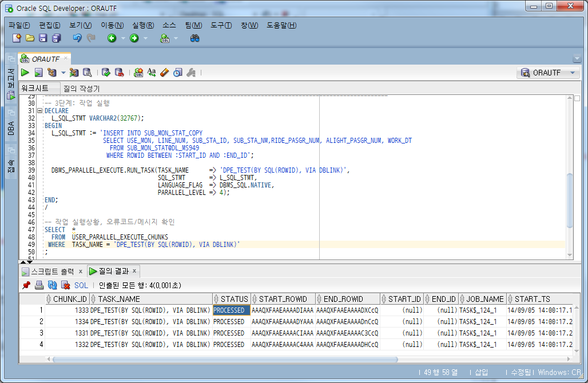588x383 pixels.
Task: Open dropdown next to SQL worksheet icon
Action: (x=176, y=38)
